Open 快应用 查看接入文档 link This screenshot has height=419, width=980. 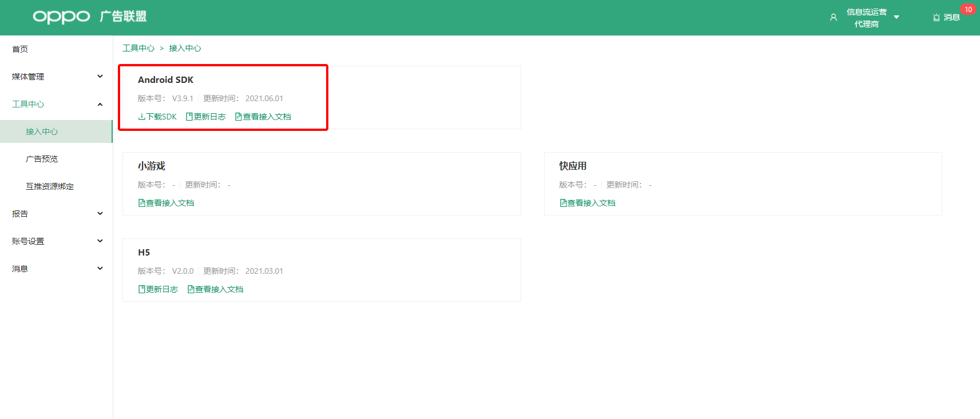(x=588, y=203)
